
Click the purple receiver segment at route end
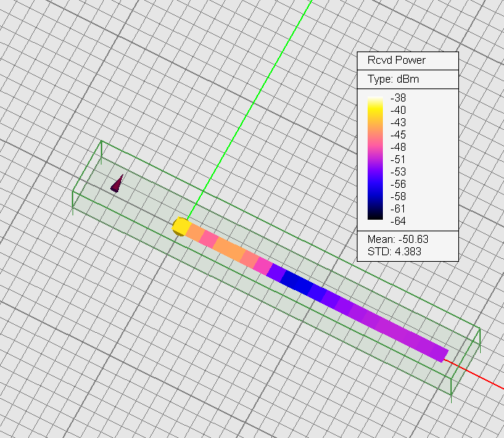(x=439, y=353)
